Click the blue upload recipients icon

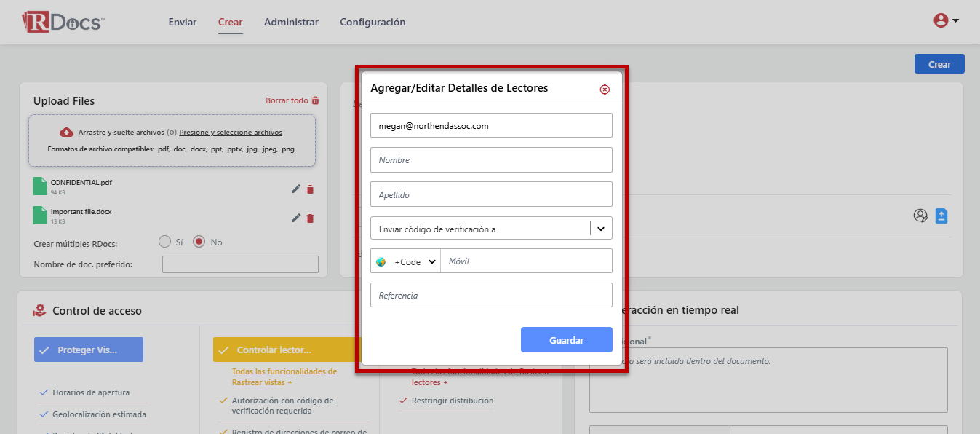941,216
